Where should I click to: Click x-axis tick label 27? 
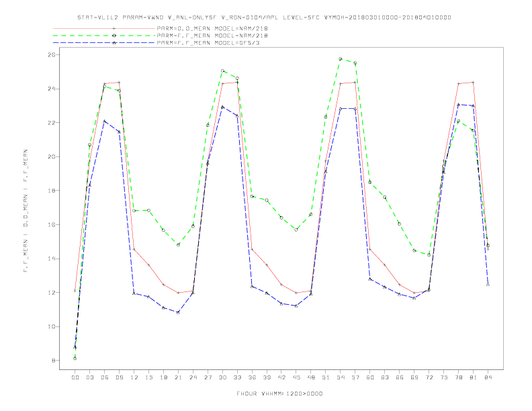(208, 377)
